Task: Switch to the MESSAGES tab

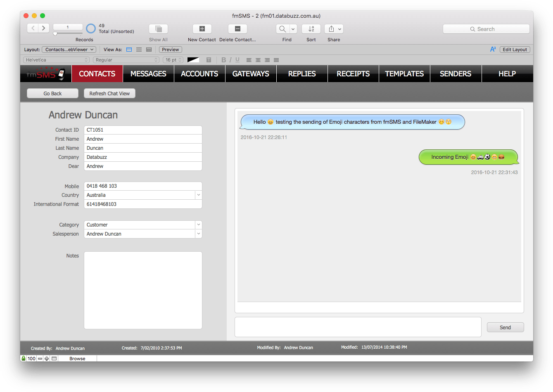Action: pyautogui.click(x=148, y=73)
